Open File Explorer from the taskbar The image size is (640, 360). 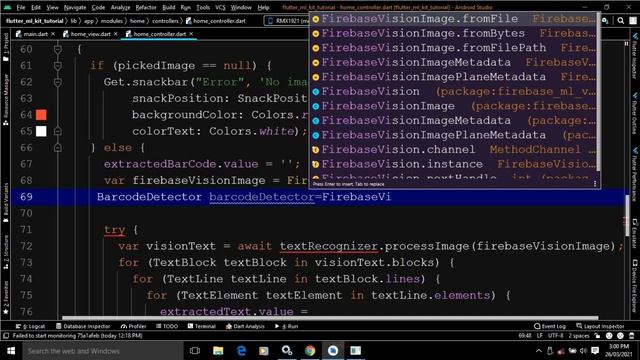[218, 351]
